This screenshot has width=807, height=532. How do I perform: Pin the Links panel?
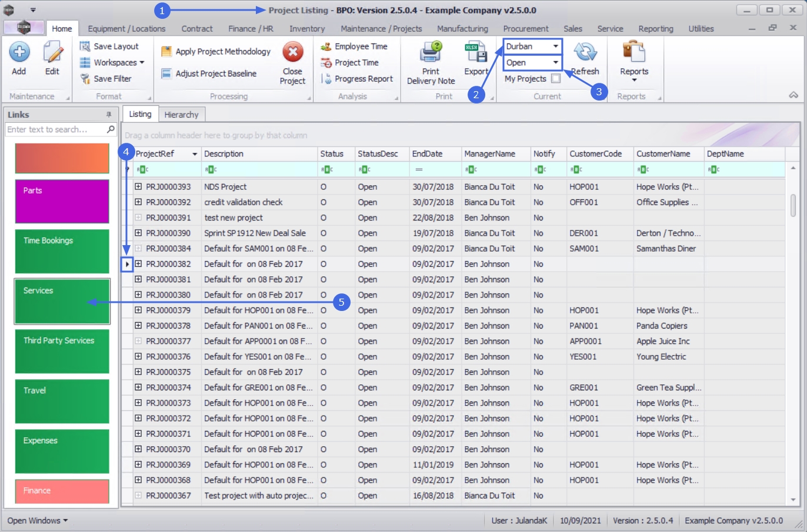point(109,115)
